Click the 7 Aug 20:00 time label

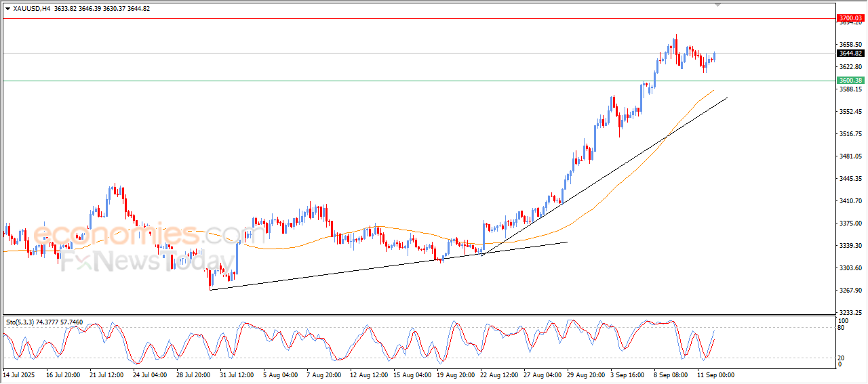tap(323, 375)
